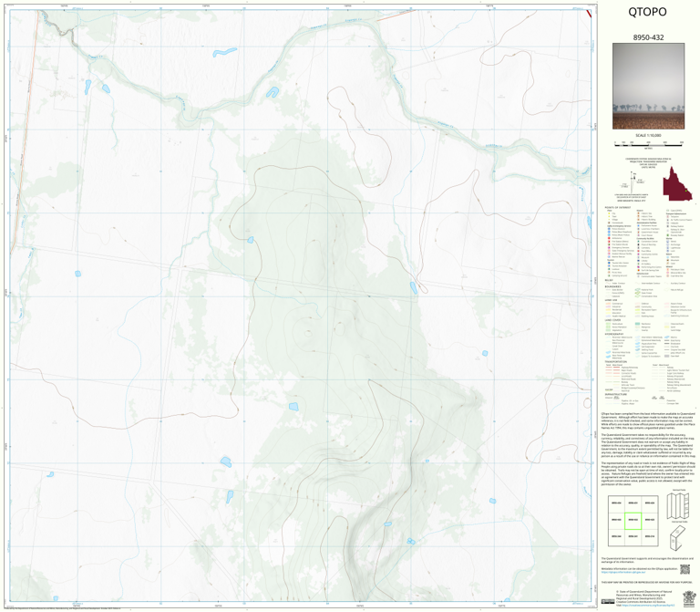Click the north arrow declination diagram
Screen dimensions: 700x612
coord(633,182)
